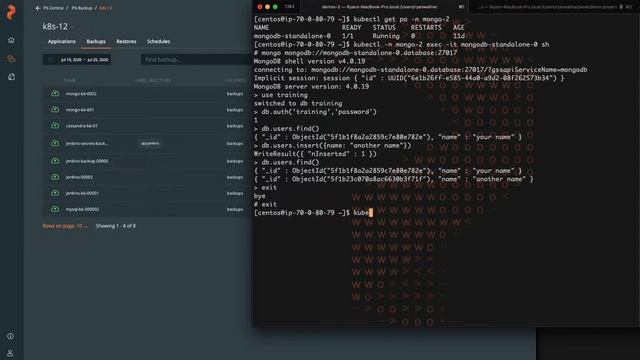Click 'switched to db training' in terminal
The image size is (640, 360).
pos(298,103)
